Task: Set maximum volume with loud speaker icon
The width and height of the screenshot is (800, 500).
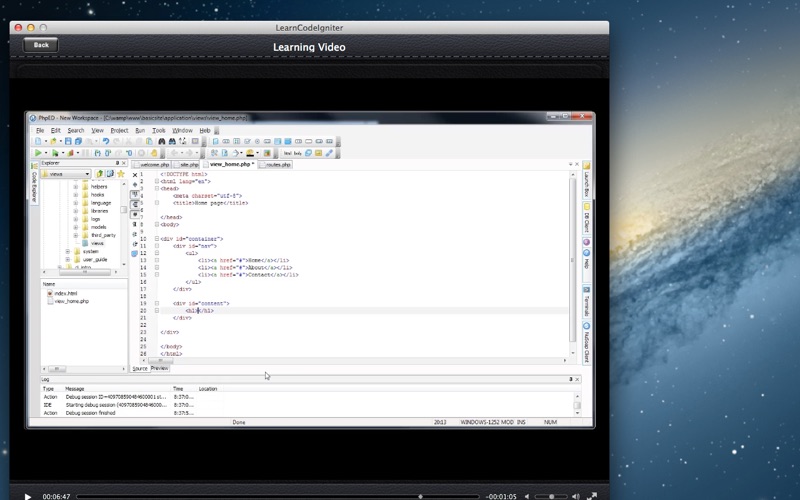Action: pyautogui.click(x=576, y=496)
